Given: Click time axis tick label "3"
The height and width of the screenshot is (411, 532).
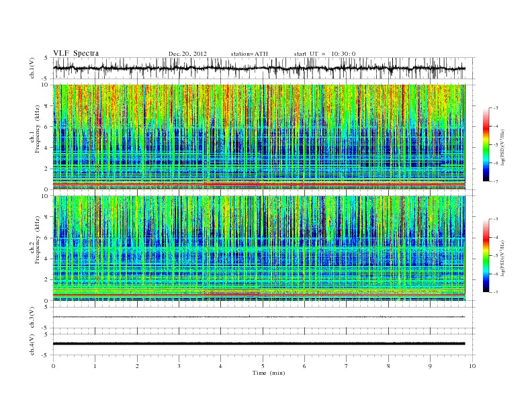Looking at the screenshot, I should coord(179,366).
